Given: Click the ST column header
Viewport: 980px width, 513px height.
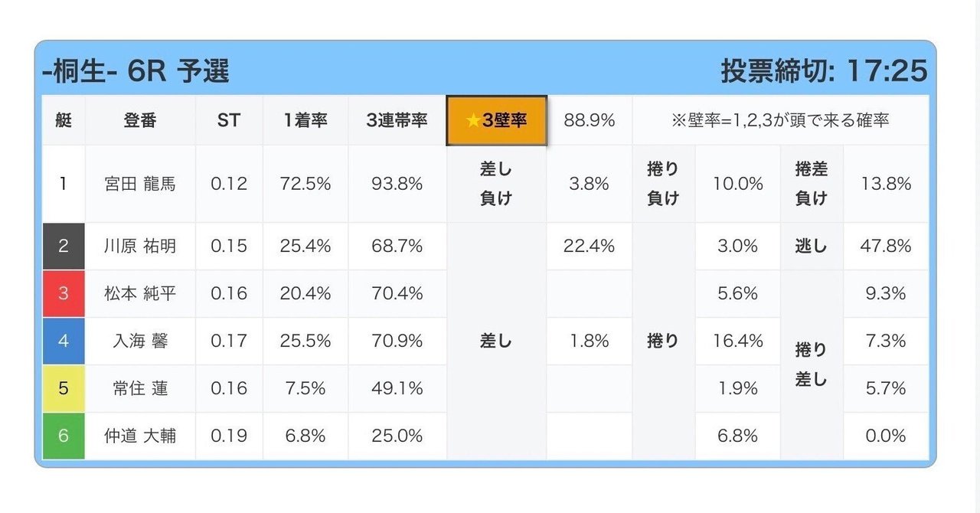Looking at the screenshot, I should (x=229, y=120).
